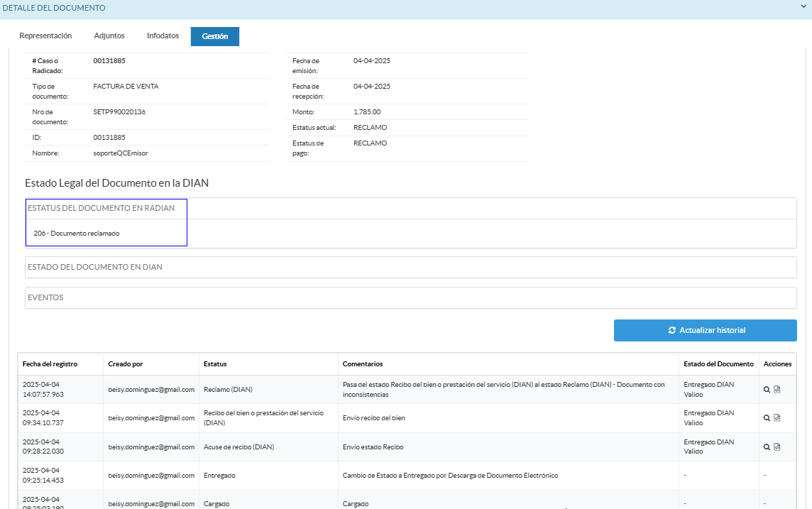
Task: Click magnifier icon in Recibo del bien row
Action: tap(767, 418)
